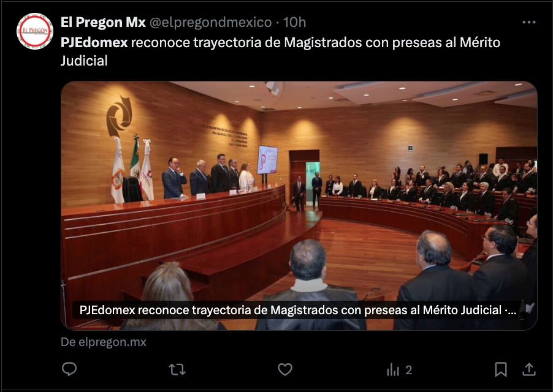
Task: Open the De elpregon.mx source link
Action: 104,342
